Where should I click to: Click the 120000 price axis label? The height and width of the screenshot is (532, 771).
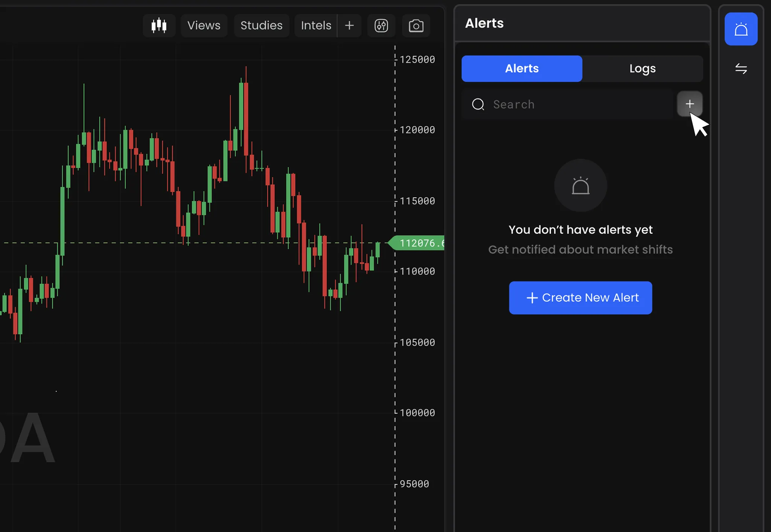pos(417,130)
